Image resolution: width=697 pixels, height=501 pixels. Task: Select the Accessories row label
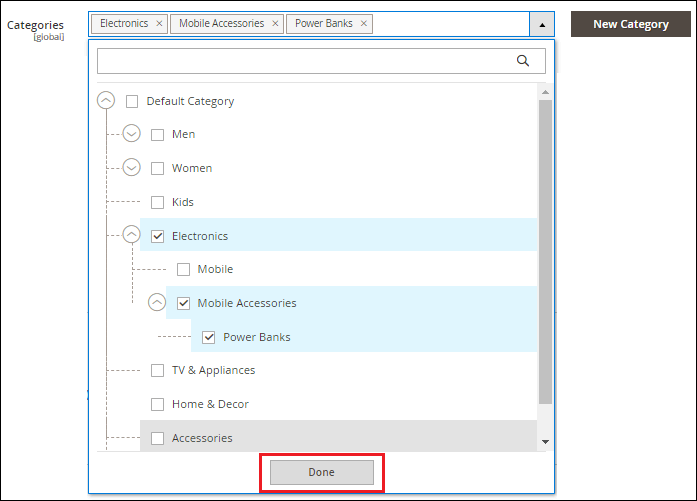pos(202,438)
